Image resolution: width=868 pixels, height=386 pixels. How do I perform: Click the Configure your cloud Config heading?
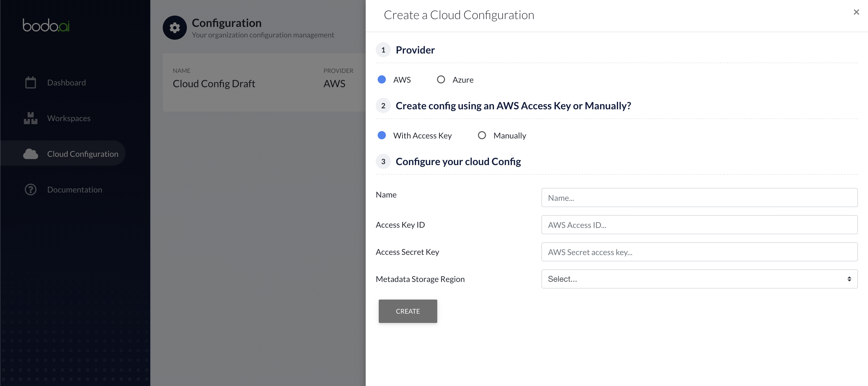tap(458, 162)
